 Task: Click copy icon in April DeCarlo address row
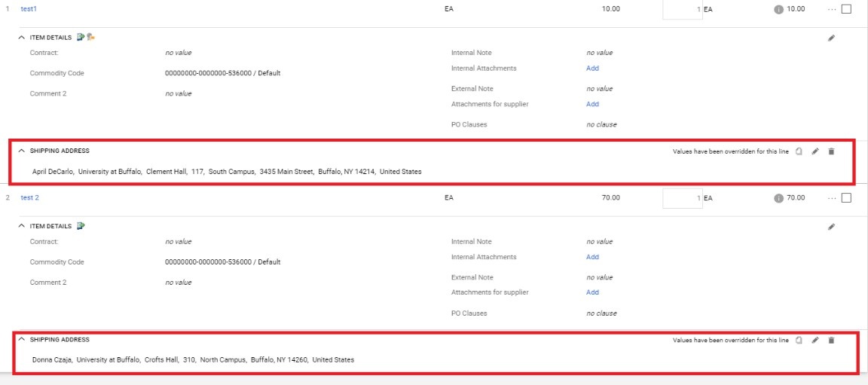(799, 151)
